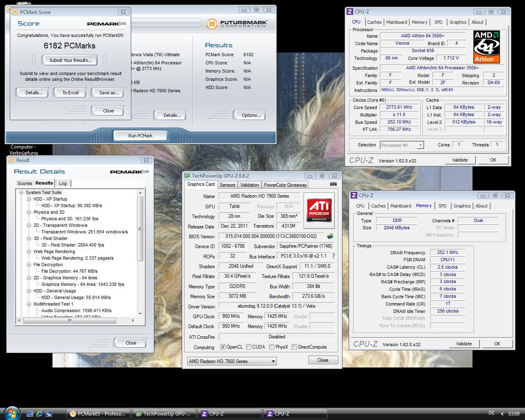This screenshot has height=420, width=525.
Task: Click the Futuremark logo in PCMark window
Action: tap(237, 24)
